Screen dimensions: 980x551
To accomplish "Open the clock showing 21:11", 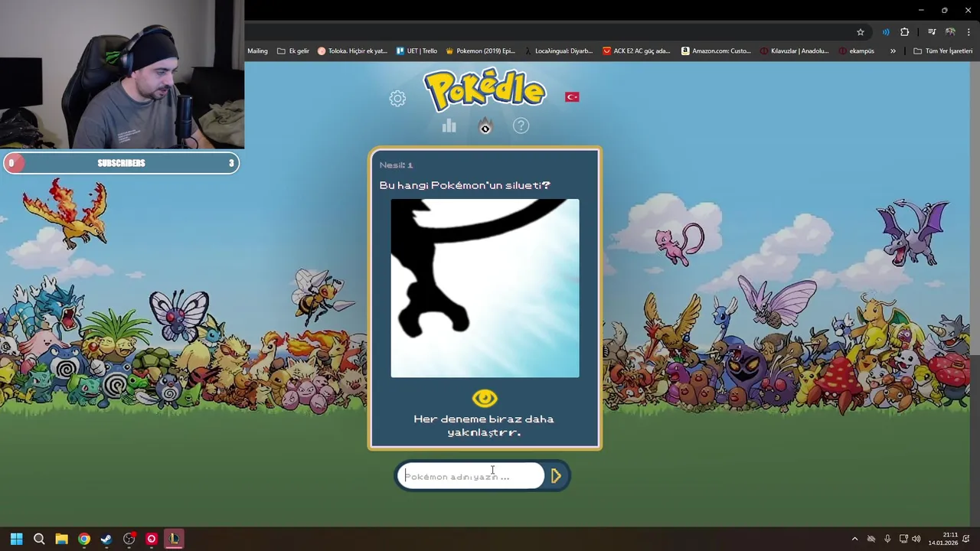I will pos(943,539).
